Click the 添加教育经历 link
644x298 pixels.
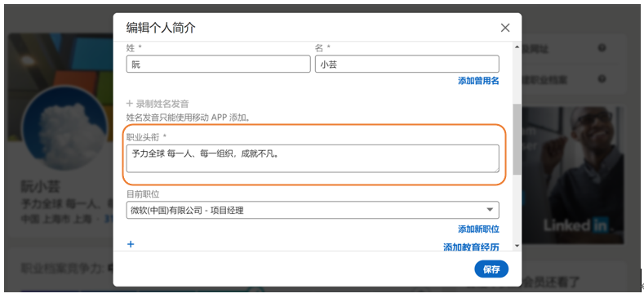tap(471, 247)
